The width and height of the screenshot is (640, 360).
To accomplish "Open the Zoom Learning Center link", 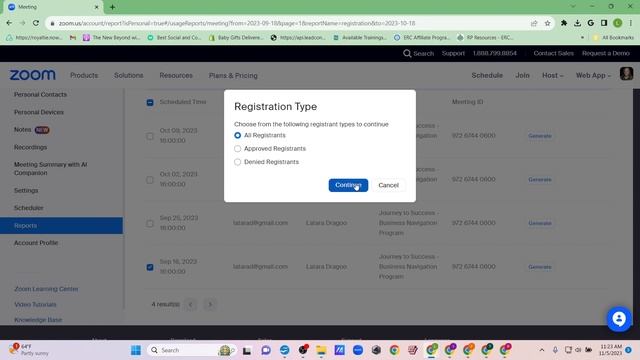I will [x=46, y=289].
